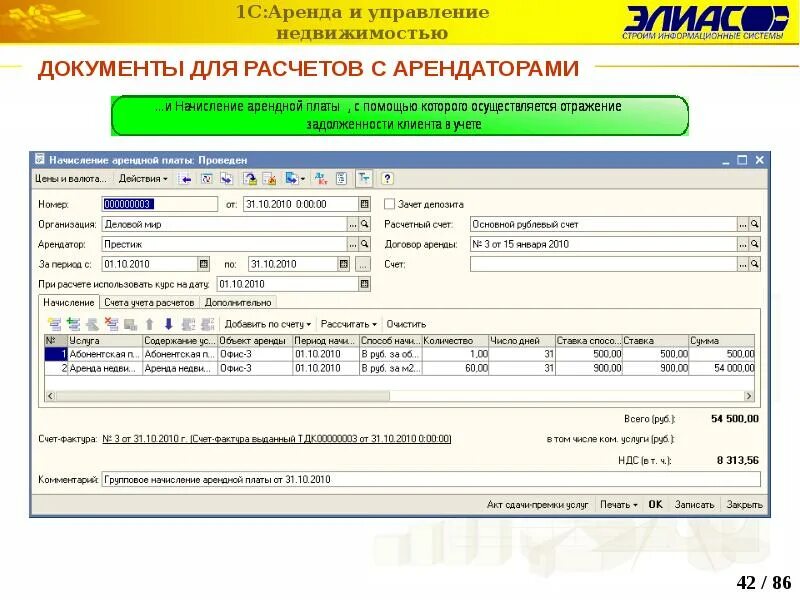Open the Дт/Кт postings icon
800x600 pixels.
(x=321, y=179)
